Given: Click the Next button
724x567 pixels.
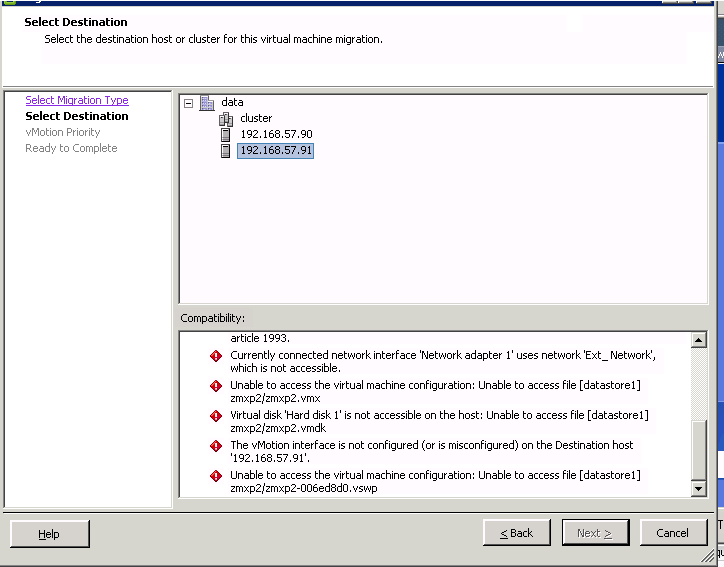Looking at the screenshot, I should [x=595, y=533].
